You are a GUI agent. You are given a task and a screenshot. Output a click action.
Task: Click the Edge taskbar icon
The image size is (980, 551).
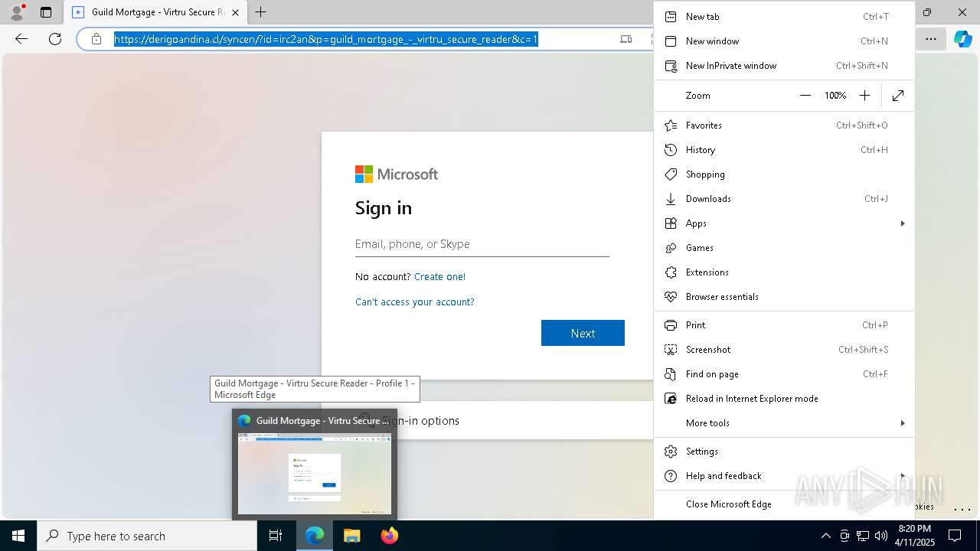pos(315,536)
